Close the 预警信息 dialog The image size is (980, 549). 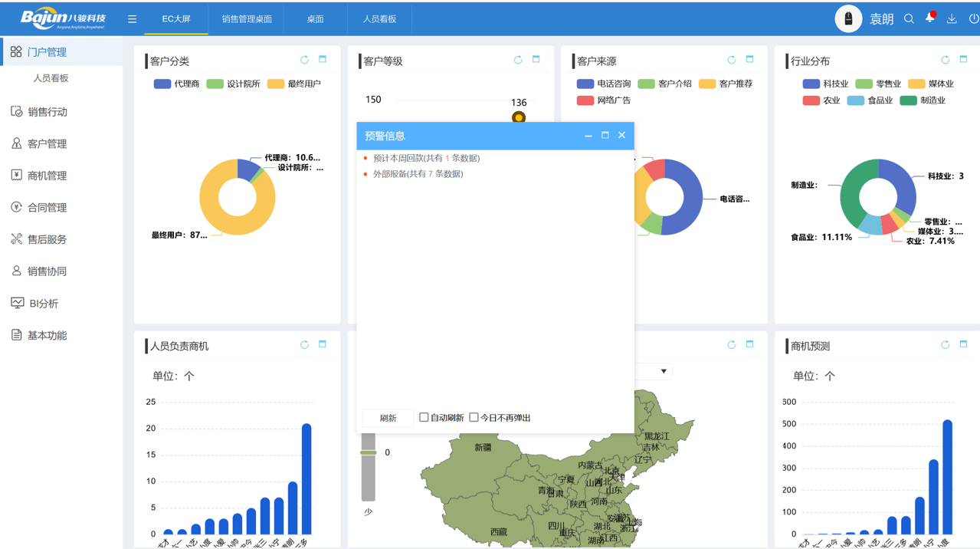point(621,136)
